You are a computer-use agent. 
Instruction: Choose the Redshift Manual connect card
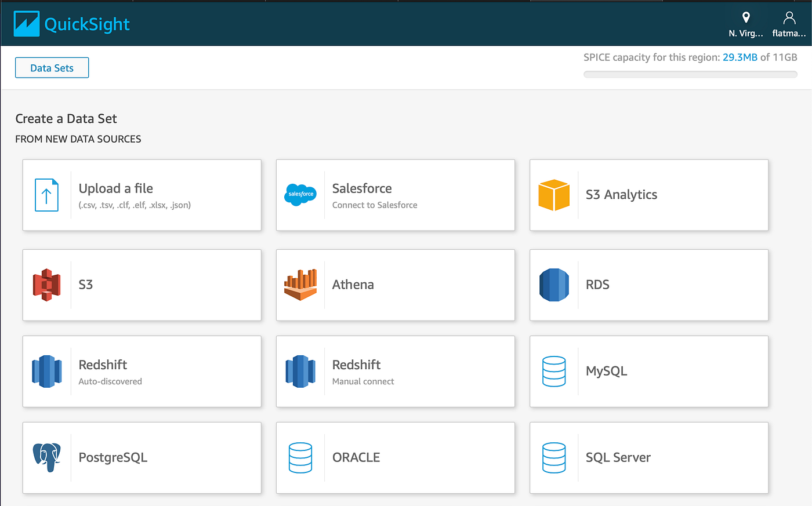395,371
